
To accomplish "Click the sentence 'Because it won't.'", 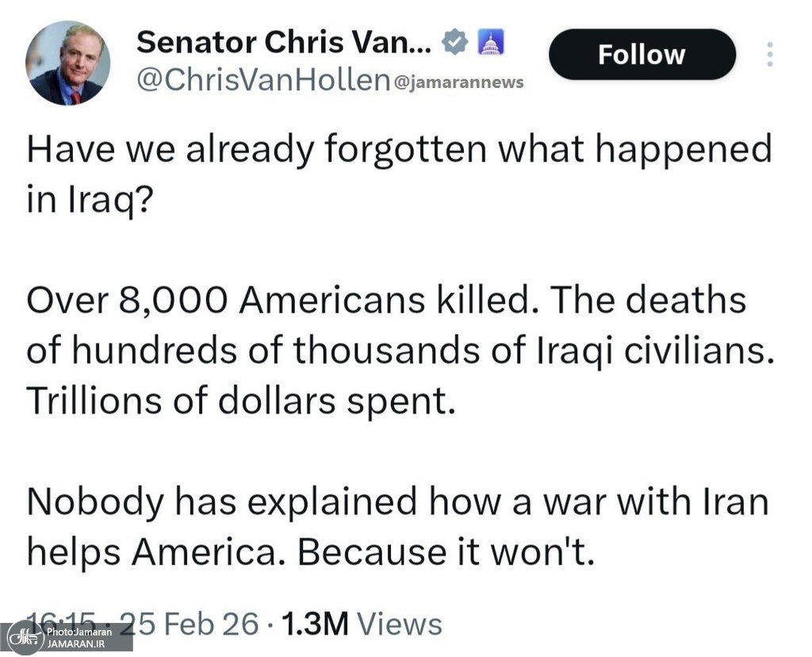I will pos(446,552).
